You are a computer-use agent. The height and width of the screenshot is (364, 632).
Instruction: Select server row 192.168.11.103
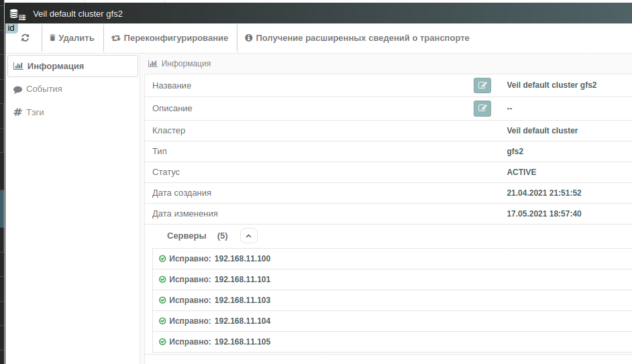pyautogui.click(x=392, y=300)
